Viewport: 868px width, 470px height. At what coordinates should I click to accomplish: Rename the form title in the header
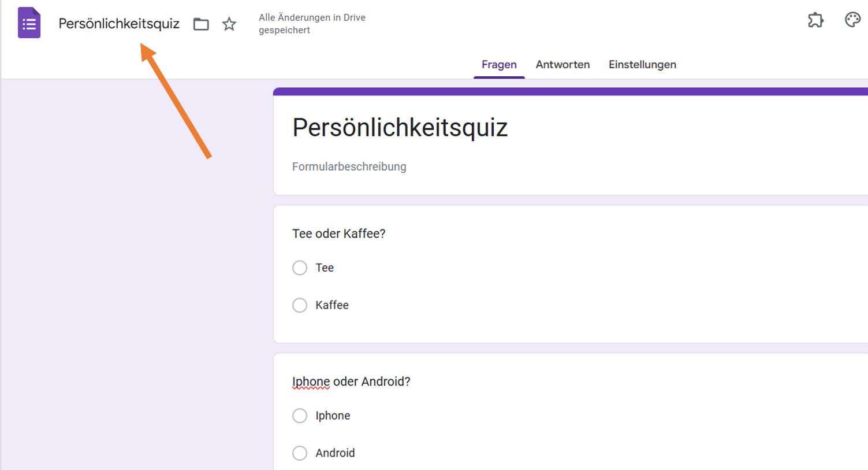[119, 24]
